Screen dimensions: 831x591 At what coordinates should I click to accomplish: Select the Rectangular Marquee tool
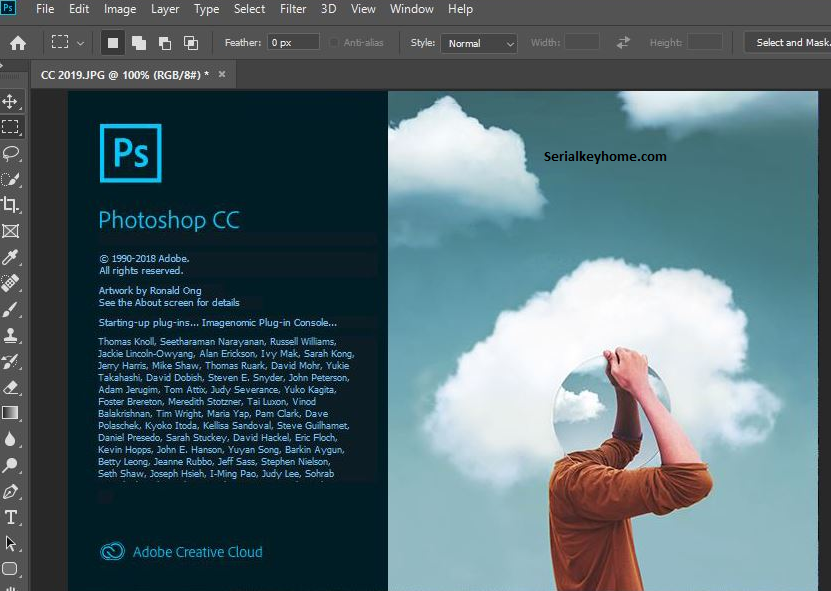[11, 127]
